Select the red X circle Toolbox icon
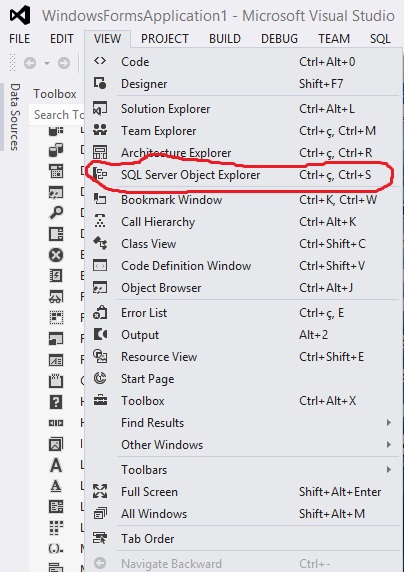The image size is (405, 572). [x=56, y=255]
